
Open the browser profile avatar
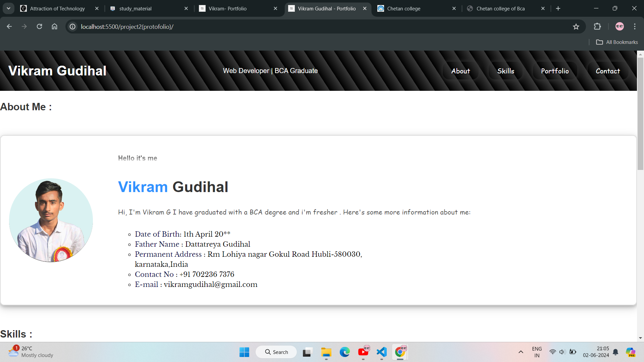click(620, 26)
